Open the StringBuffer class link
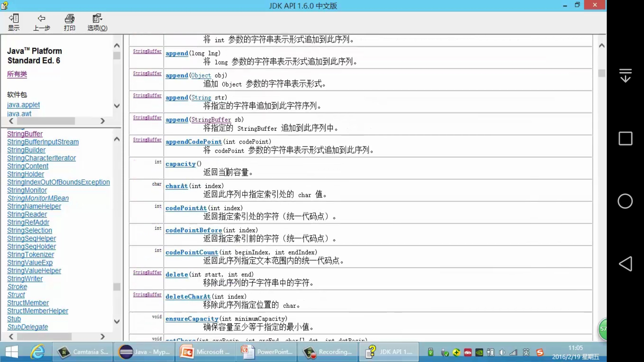Screen dimensions: 644x362 coord(25,134)
